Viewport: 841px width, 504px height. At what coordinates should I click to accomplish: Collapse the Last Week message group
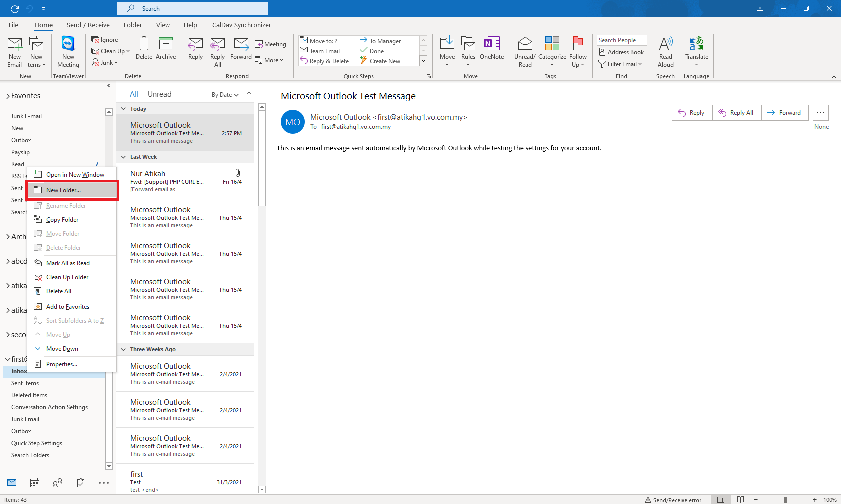coord(124,157)
